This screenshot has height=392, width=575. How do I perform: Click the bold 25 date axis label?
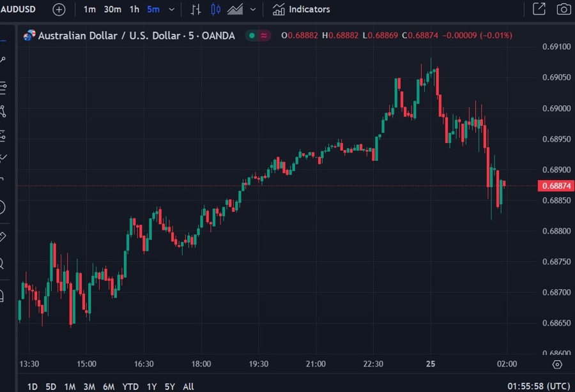(431, 364)
